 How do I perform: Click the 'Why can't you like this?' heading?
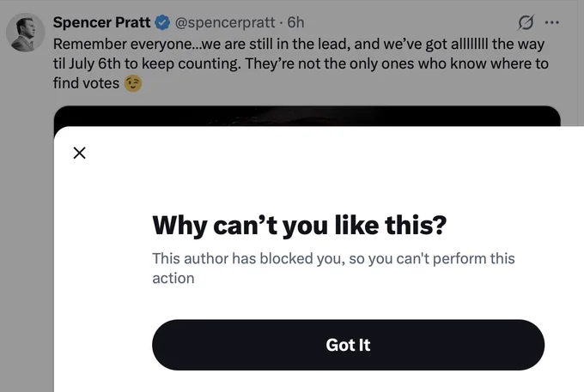(300, 226)
